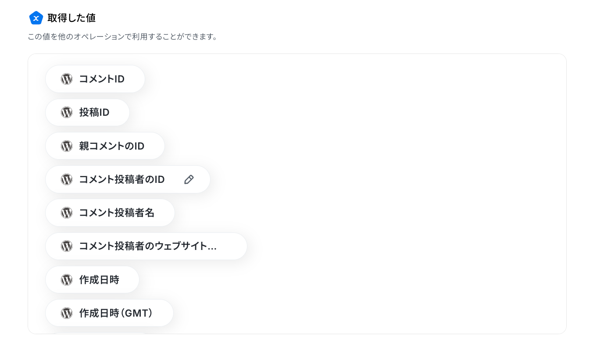Click the pencil edit icon on コメント投稿者のID
This screenshot has height=364, width=593.
click(189, 179)
